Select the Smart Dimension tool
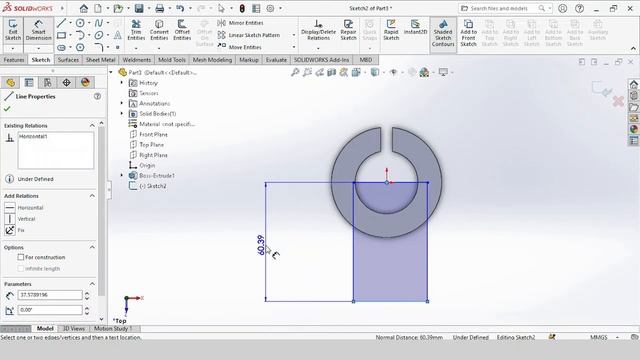The height and width of the screenshot is (360, 640). pyautogui.click(x=38, y=30)
